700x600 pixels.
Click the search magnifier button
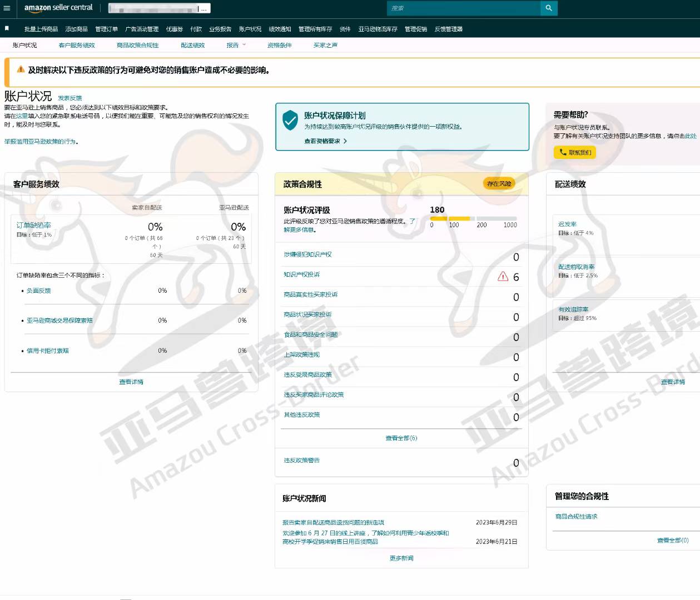549,8
